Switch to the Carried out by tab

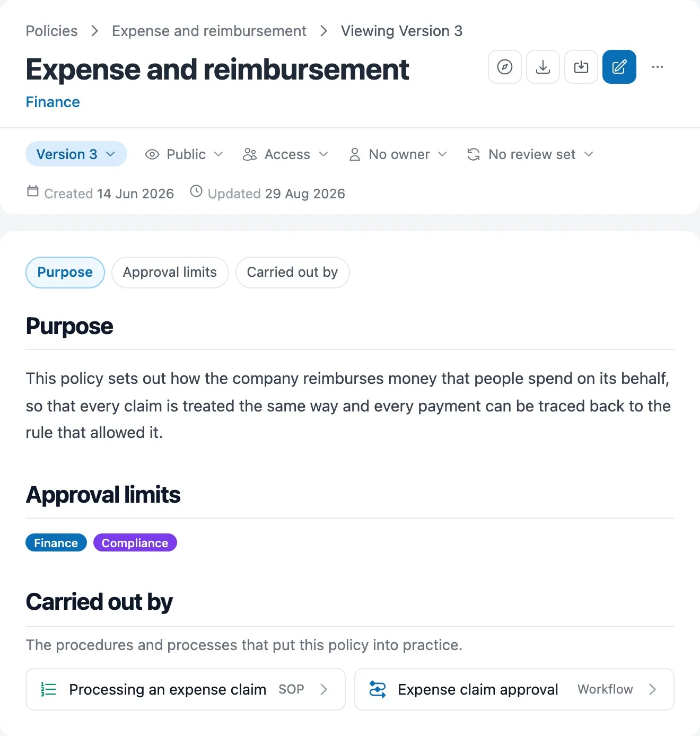(x=293, y=273)
